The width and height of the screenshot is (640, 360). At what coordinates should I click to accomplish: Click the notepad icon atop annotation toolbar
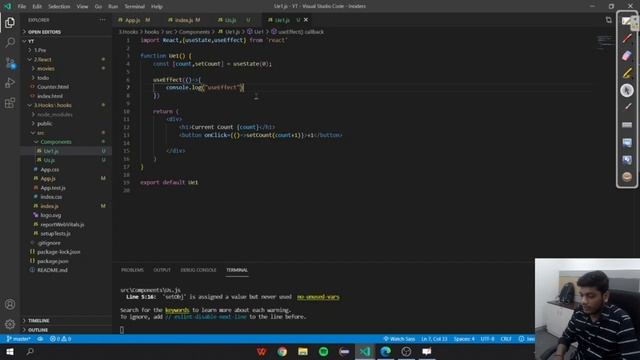pos(627,21)
